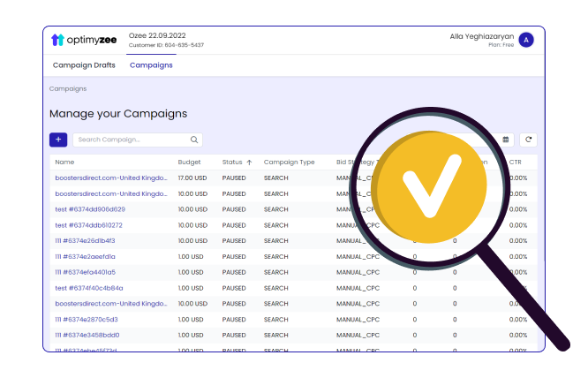Sort by Campaign Type column header

point(289,163)
